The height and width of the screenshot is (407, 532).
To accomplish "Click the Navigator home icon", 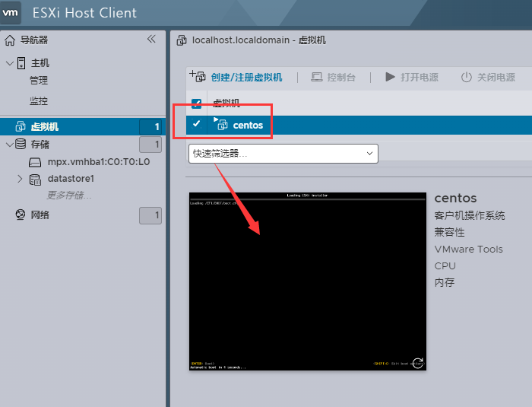I will pos(10,40).
